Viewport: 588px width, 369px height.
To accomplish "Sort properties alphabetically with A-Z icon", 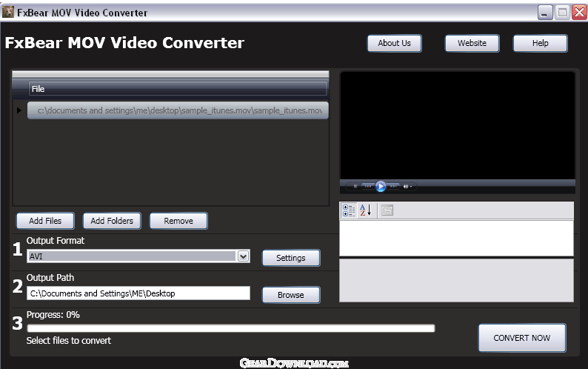I will 366,210.
